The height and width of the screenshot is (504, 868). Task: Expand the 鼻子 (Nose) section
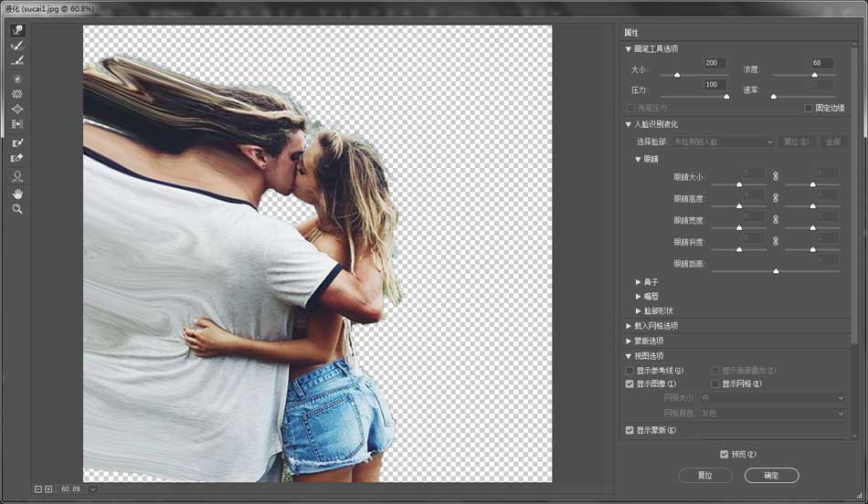point(639,282)
